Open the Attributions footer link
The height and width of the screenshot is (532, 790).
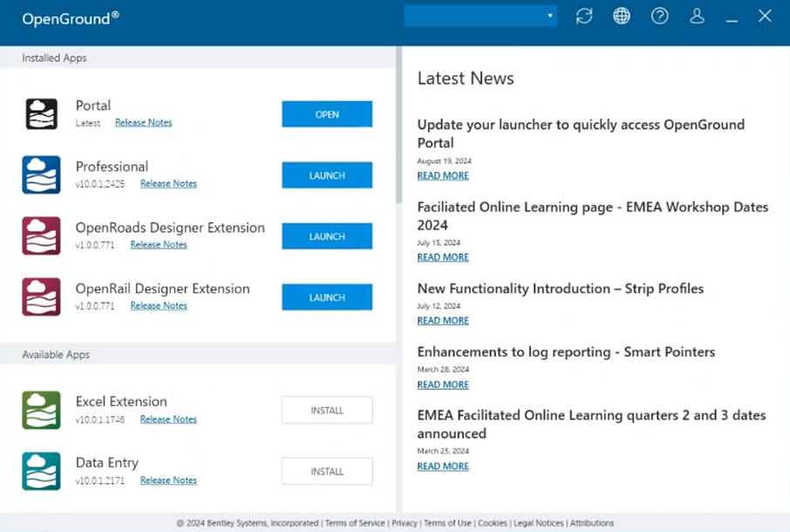[x=592, y=523]
